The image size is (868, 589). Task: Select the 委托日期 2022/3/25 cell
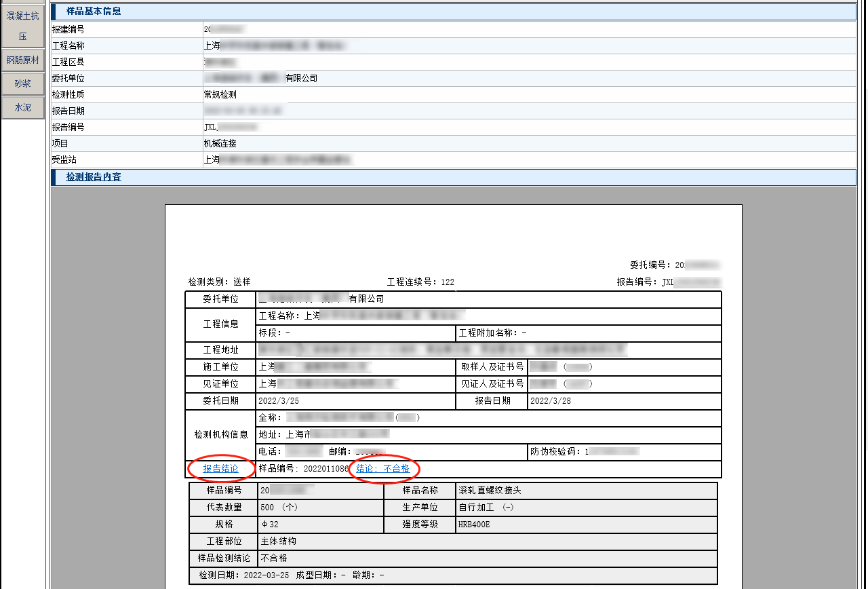[279, 401]
